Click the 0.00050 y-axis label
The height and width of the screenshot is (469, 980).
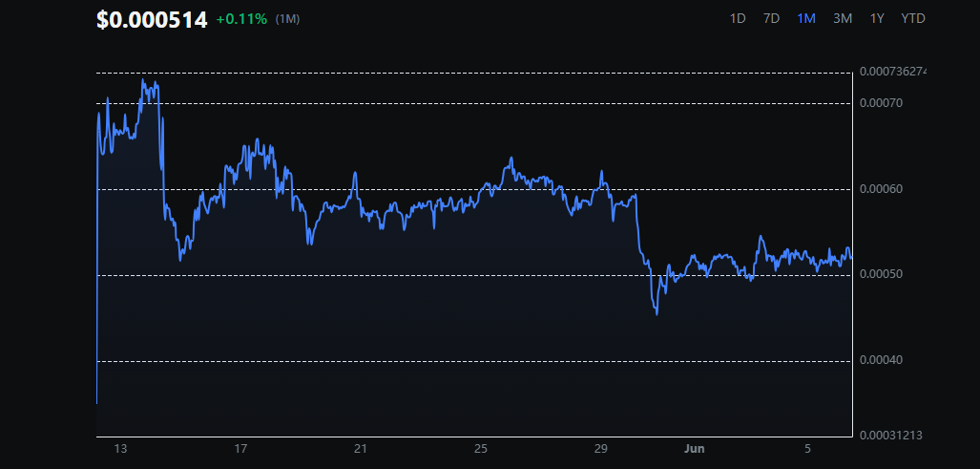tap(881, 275)
